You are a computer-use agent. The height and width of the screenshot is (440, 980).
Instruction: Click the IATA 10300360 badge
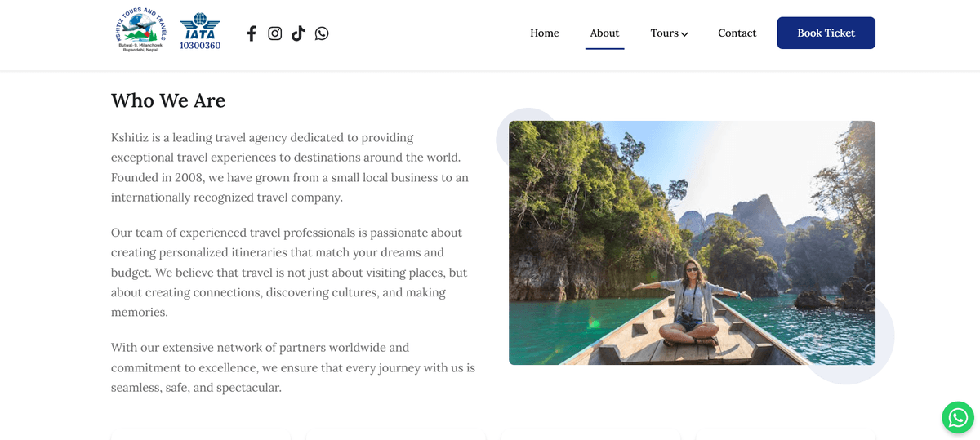point(200,32)
